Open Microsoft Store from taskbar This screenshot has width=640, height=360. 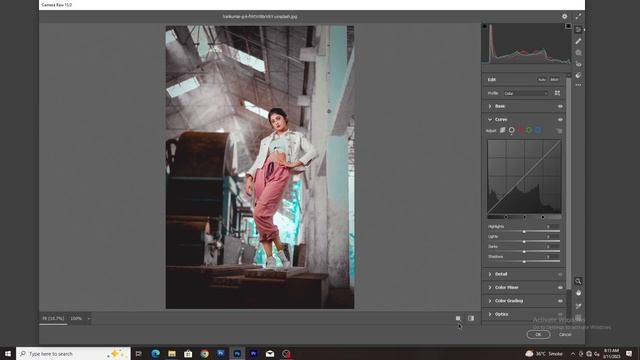(x=188, y=353)
